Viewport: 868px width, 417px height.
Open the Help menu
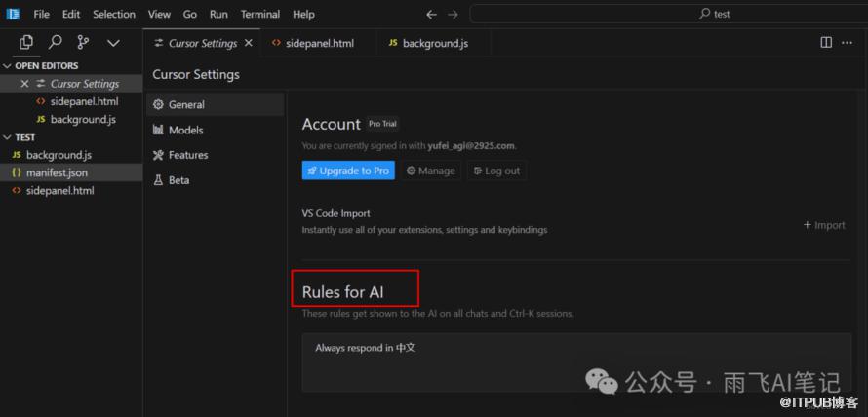pyautogui.click(x=304, y=15)
